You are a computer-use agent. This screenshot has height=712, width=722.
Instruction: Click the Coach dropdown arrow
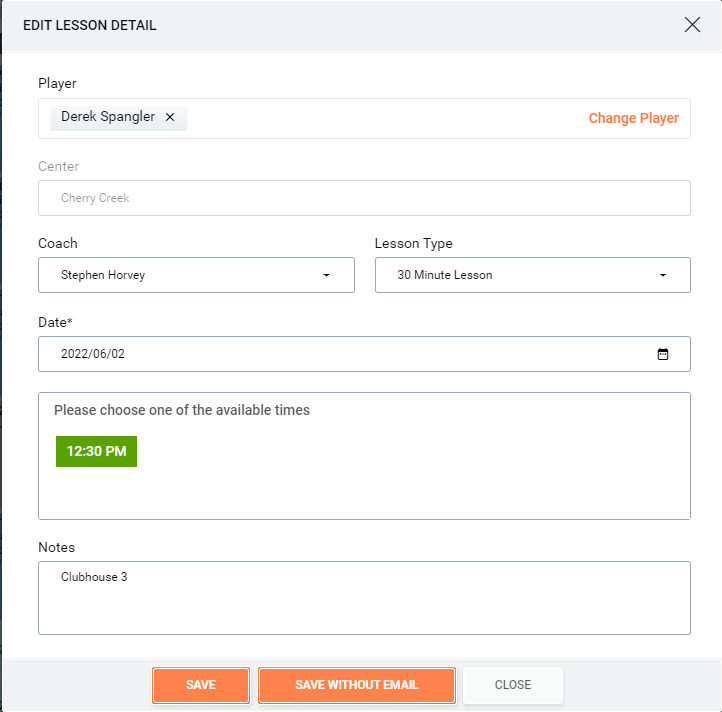click(x=326, y=275)
